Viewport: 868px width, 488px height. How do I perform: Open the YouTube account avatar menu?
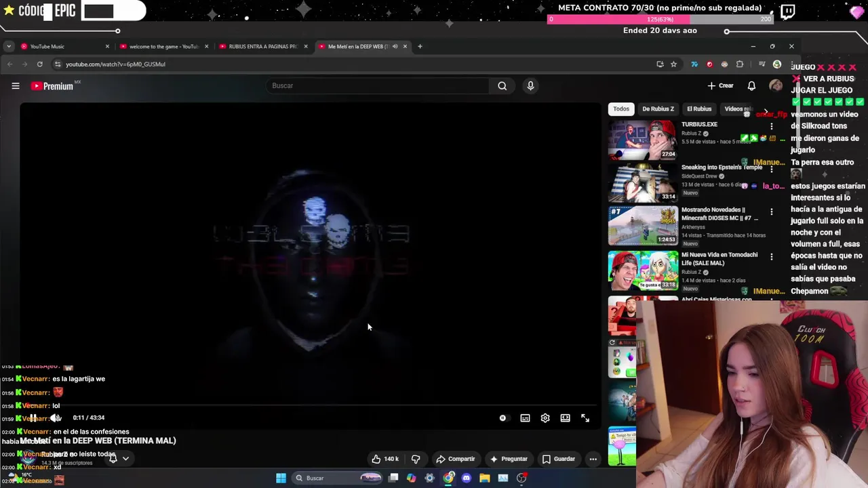pos(775,85)
